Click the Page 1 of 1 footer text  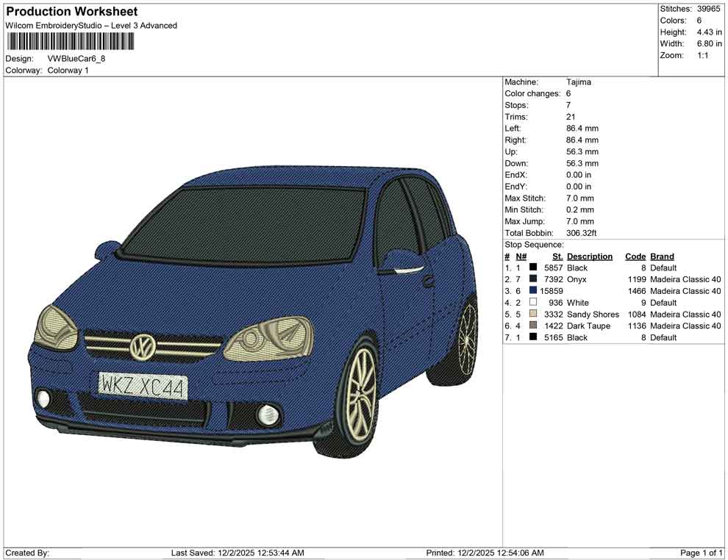(702, 553)
